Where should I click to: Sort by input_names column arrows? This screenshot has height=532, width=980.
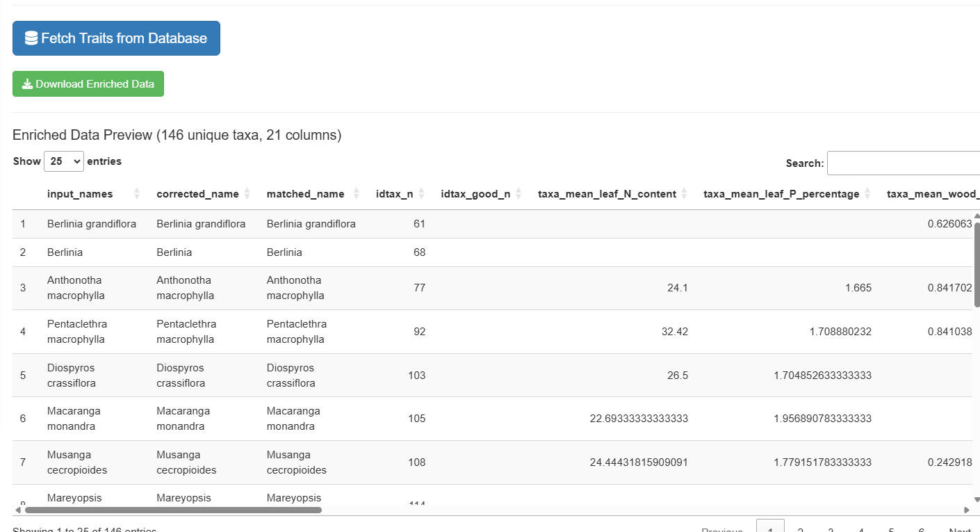click(x=136, y=194)
